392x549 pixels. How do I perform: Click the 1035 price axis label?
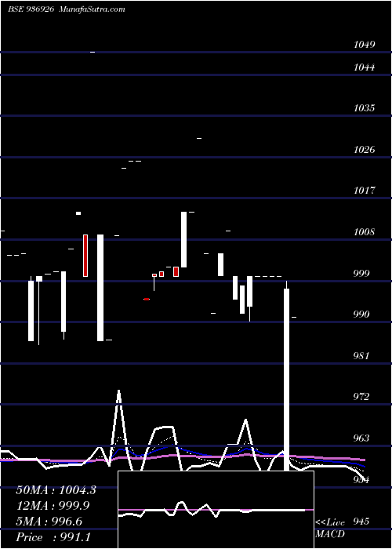(364, 108)
